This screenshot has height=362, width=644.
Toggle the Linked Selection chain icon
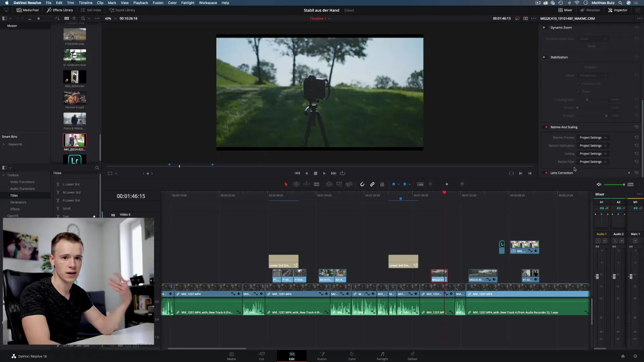click(x=372, y=184)
